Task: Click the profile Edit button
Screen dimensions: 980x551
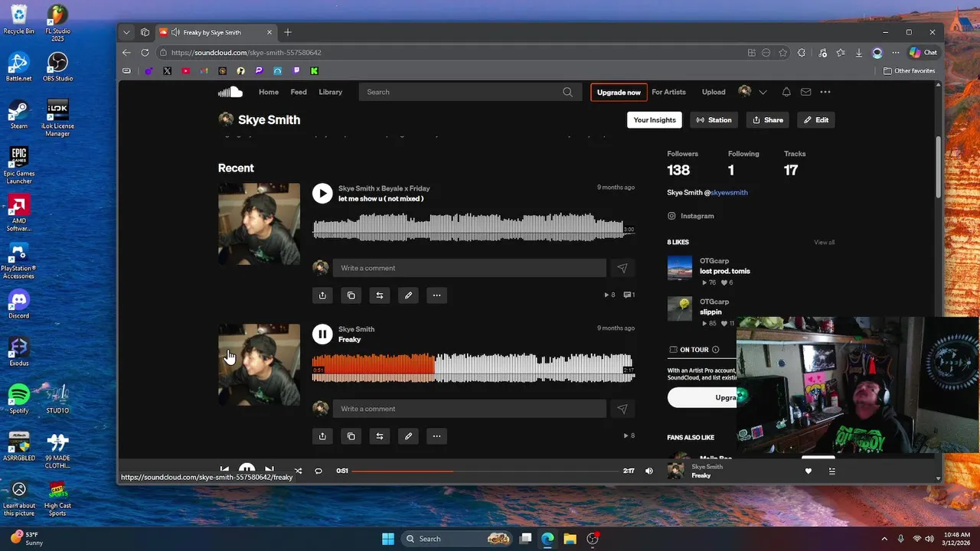Action: [816, 120]
